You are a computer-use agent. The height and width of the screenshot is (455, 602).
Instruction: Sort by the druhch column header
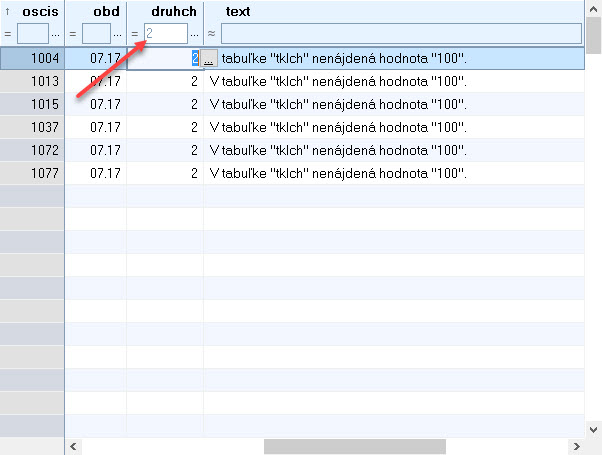tap(173, 12)
